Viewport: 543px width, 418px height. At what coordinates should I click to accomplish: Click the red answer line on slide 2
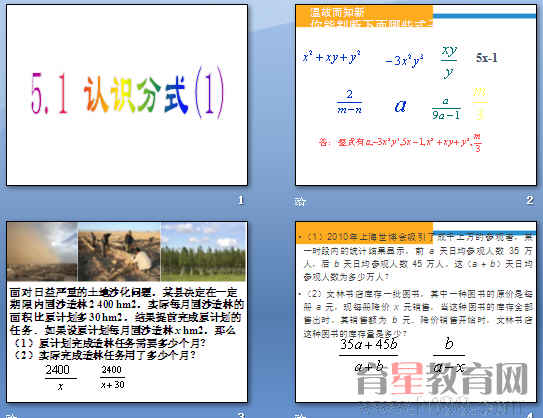tap(400, 142)
